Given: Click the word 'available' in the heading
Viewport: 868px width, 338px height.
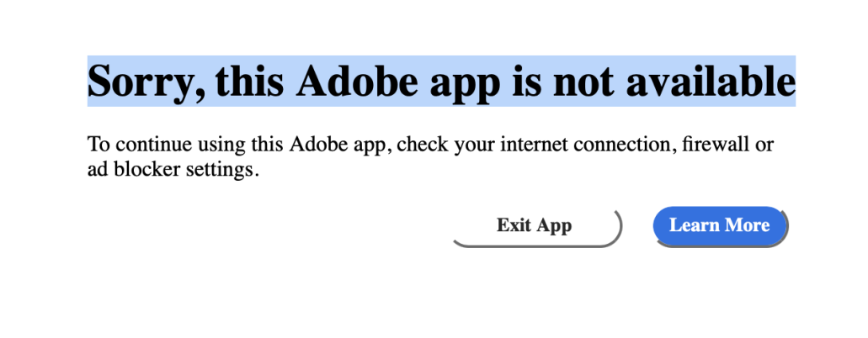Looking at the screenshot, I should [x=711, y=82].
